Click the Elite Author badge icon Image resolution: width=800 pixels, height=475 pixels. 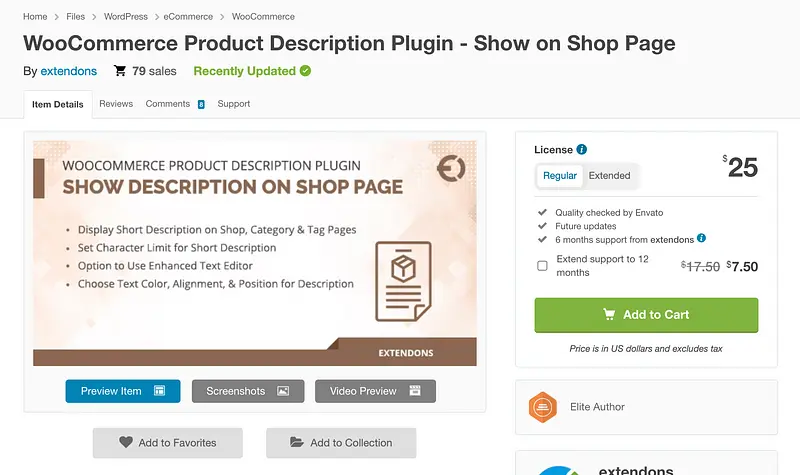[x=542, y=407]
